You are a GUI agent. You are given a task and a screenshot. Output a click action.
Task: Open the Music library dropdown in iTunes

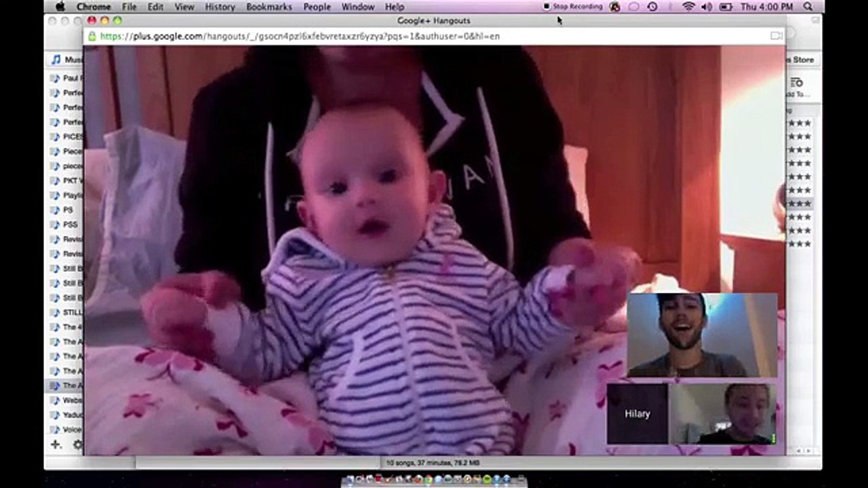pyautogui.click(x=66, y=60)
